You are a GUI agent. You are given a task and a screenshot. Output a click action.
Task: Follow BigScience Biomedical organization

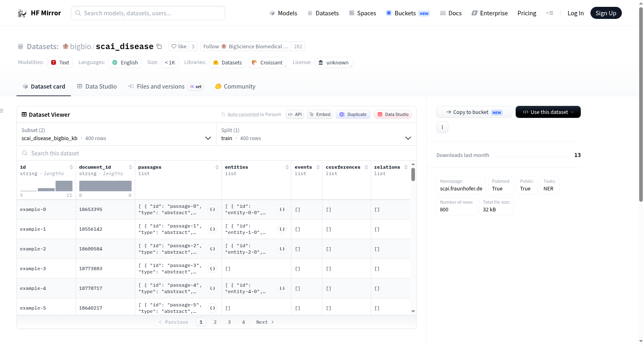tap(246, 46)
